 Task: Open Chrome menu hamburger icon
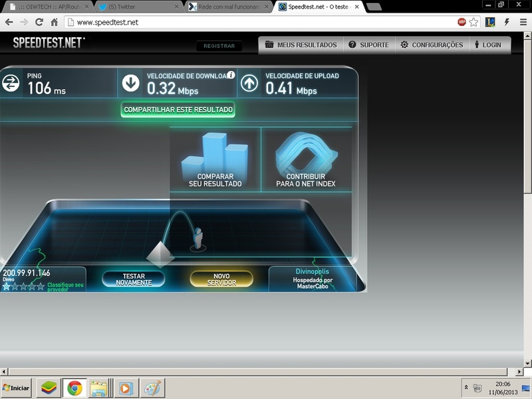[523, 23]
